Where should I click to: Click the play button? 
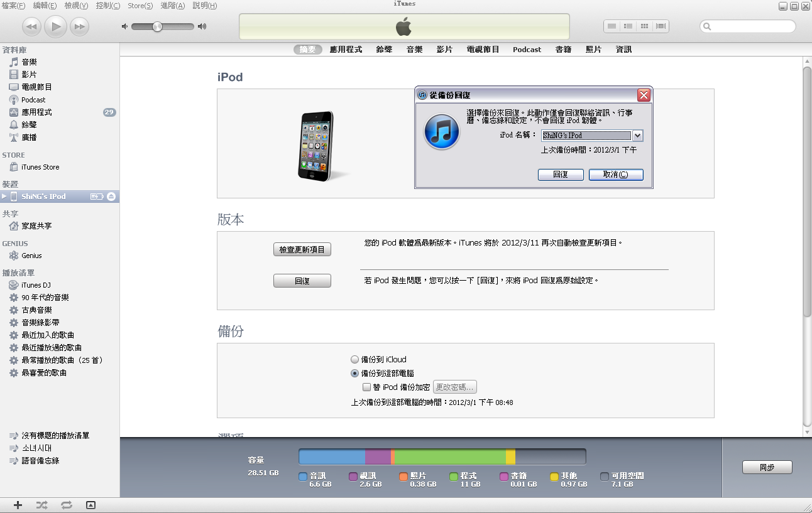pos(56,26)
